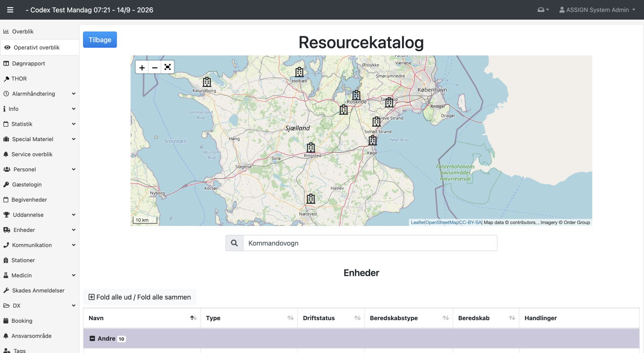Go back with the Tilbage button
The image size is (644, 353).
[x=100, y=40]
